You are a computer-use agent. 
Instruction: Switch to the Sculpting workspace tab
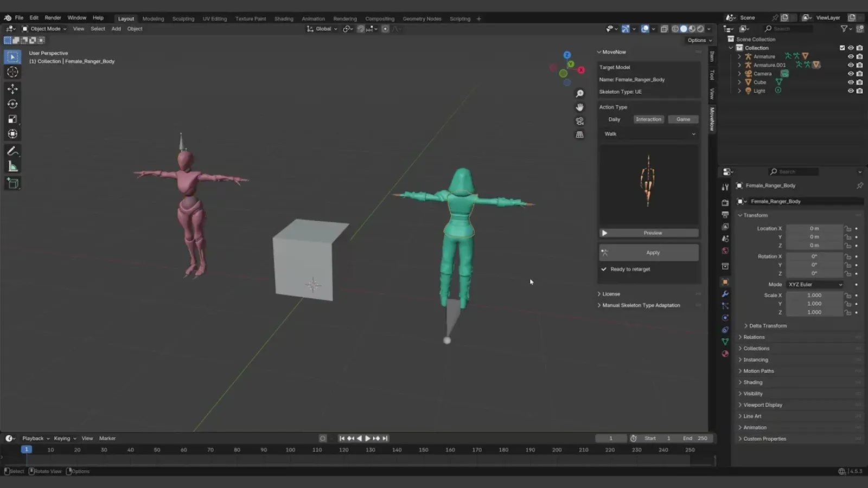click(x=183, y=18)
